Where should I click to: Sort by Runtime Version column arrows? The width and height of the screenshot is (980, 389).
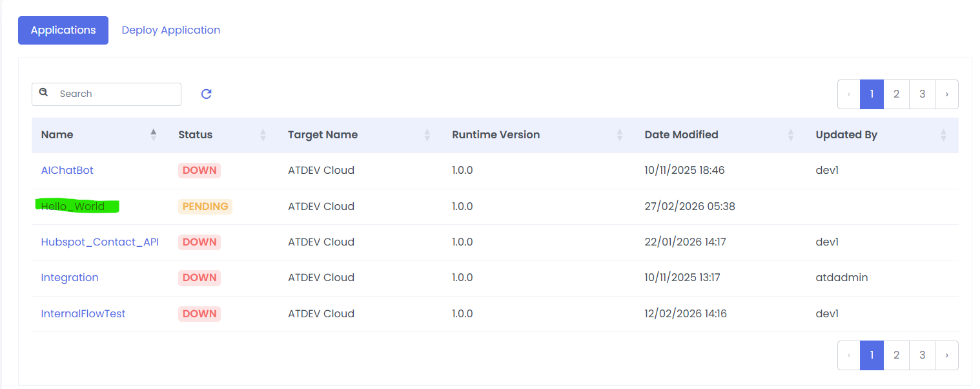tap(619, 135)
